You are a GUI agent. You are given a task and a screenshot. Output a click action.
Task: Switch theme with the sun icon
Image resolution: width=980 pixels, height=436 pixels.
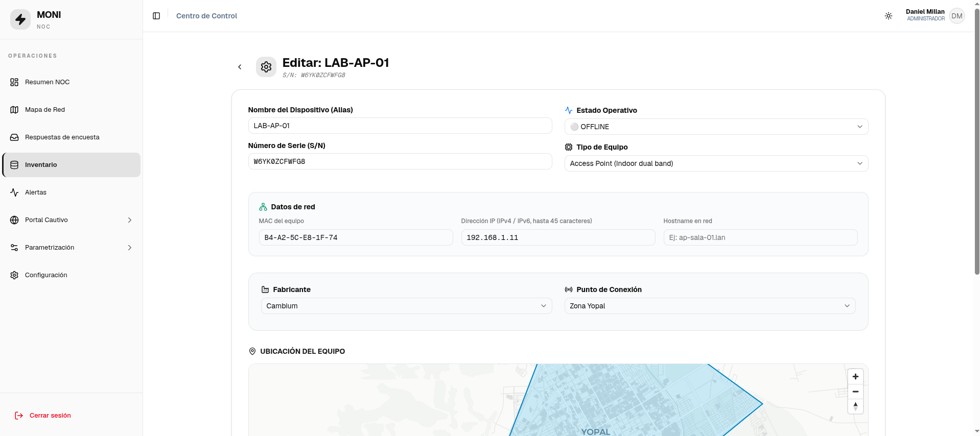889,16
